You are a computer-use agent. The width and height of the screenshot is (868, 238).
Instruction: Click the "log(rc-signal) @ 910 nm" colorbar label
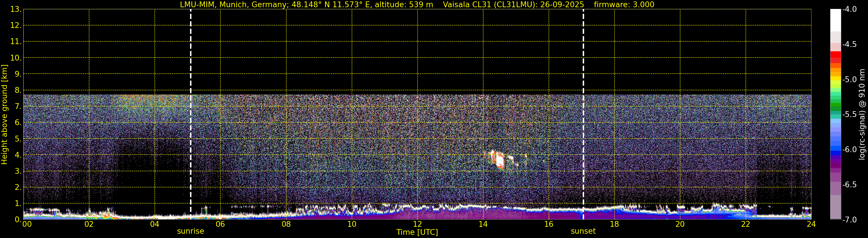[x=862, y=115]
